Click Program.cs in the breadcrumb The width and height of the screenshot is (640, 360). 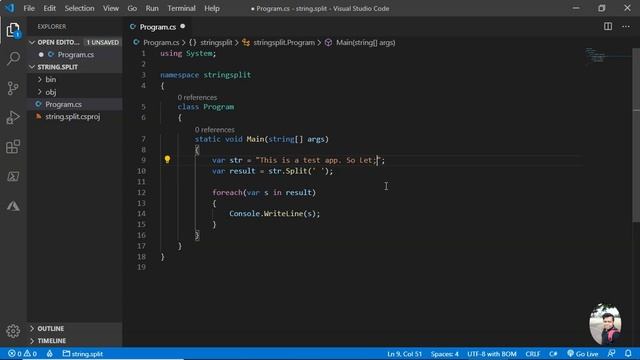(x=161, y=42)
